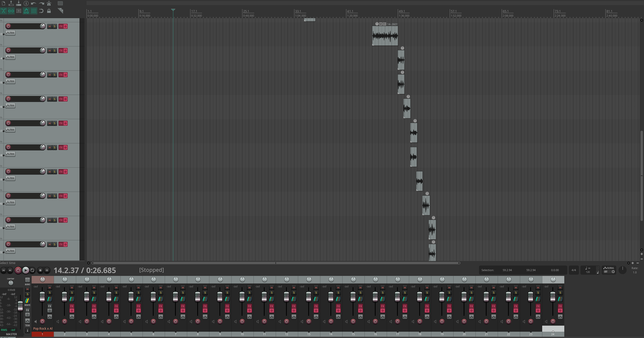
Task: Toggle item grouping link icon
Action: click(x=11, y=11)
